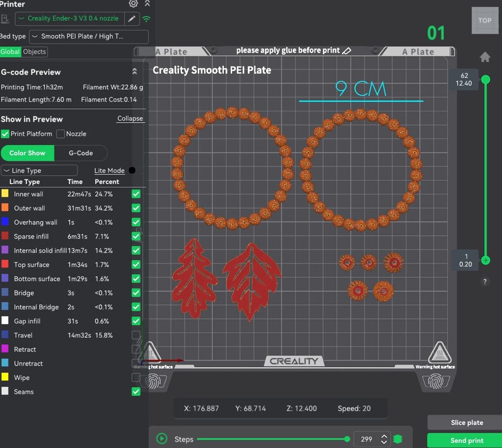Click the yellow Inner wall color swatch
The width and height of the screenshot is (502, 448).
pos(5,193)
